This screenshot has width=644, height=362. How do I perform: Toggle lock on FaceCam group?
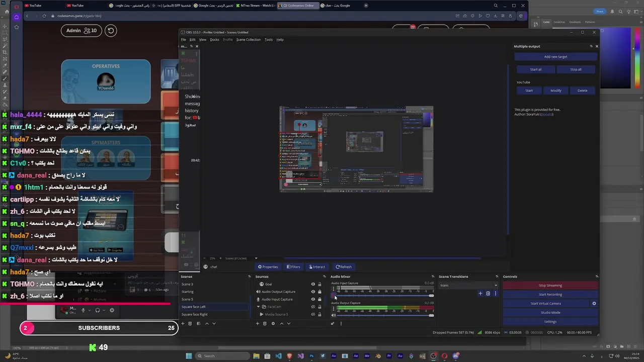click(x=319, y=307)
